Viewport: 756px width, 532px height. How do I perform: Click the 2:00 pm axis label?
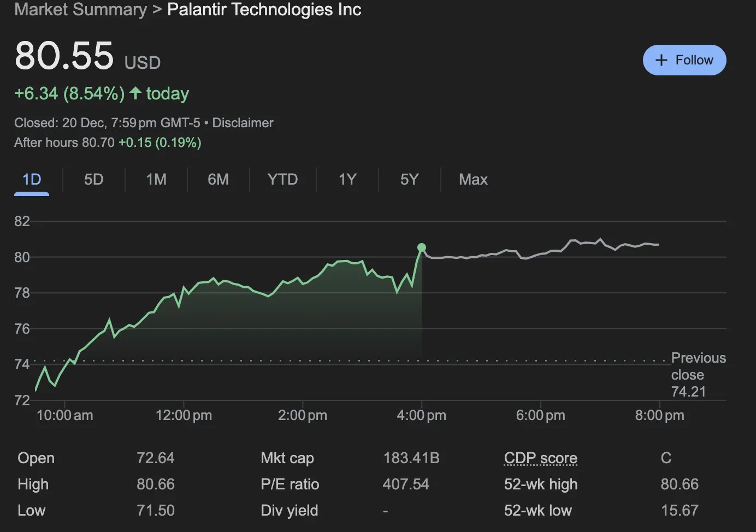303,416
